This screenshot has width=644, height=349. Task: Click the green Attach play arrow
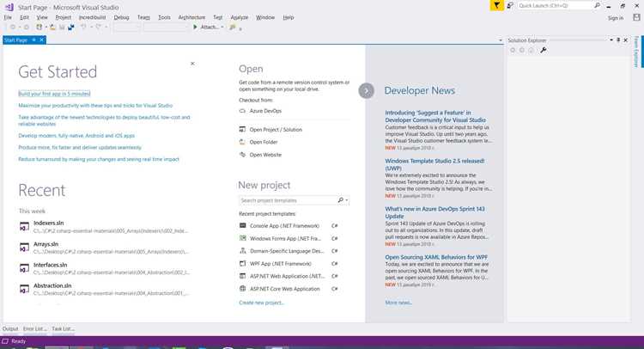pyautogui.click(x=196, y=28)
